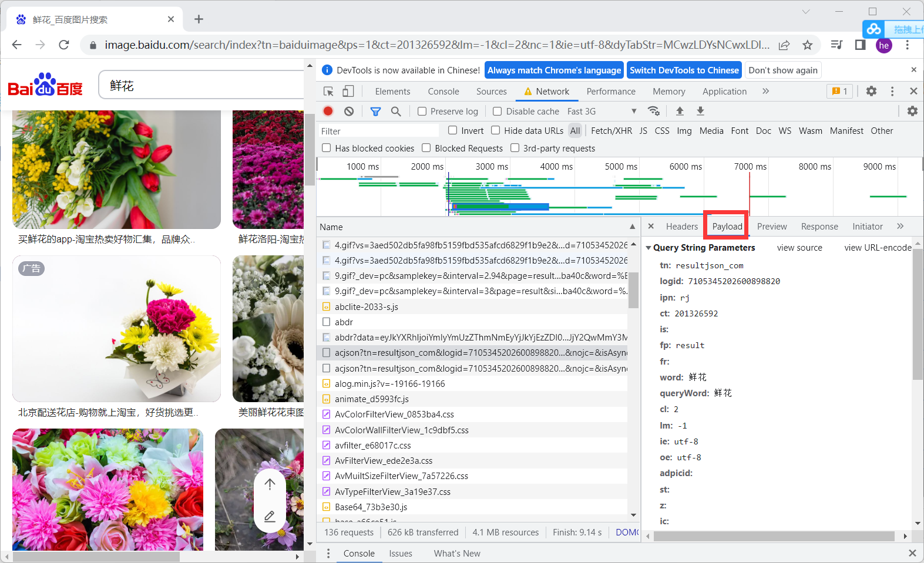The height and width of the screenshot is (563, 924).
Task: Open the Response tab of the request
Action: click(819, 227)
